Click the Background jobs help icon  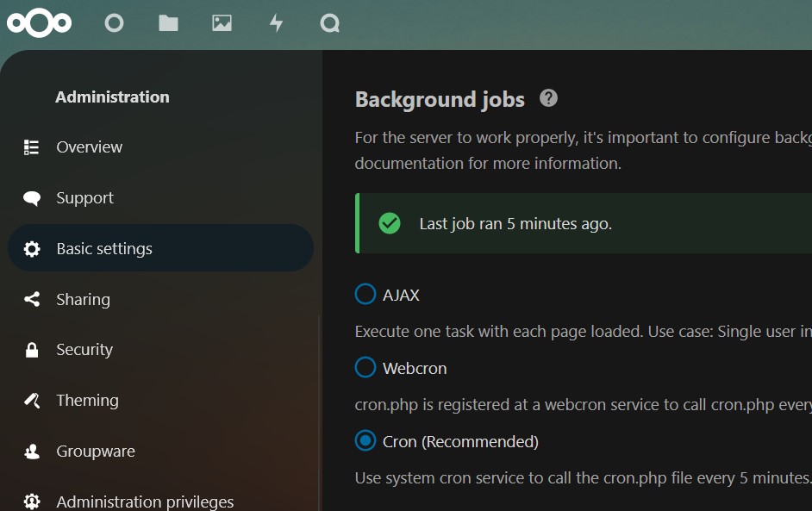[x=548, y=98]
